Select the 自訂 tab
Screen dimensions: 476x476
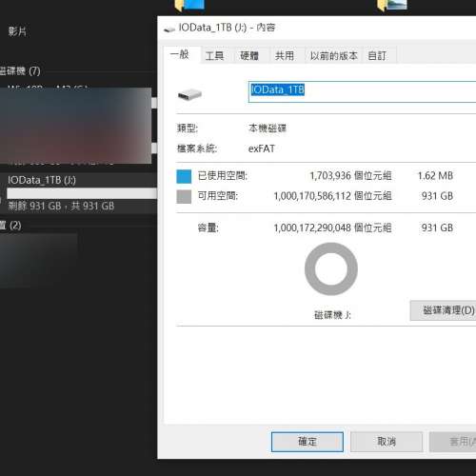pos(377,56)
